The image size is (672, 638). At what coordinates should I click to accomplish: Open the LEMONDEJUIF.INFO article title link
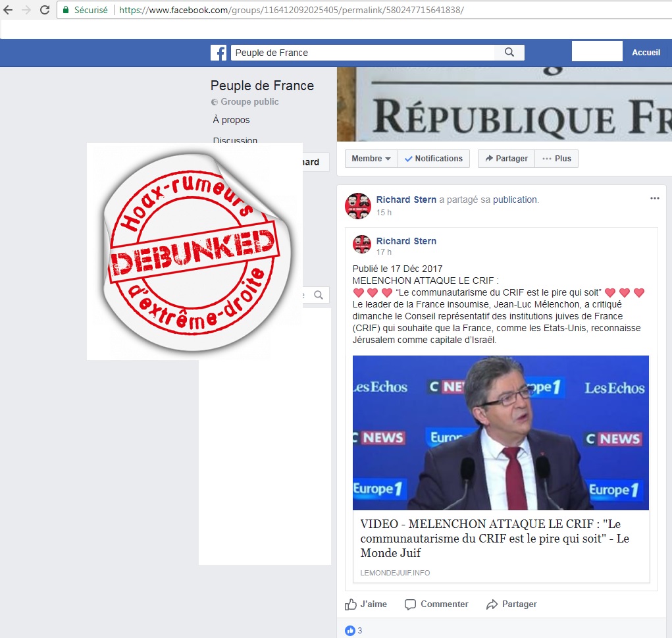[x=494, y=539]
